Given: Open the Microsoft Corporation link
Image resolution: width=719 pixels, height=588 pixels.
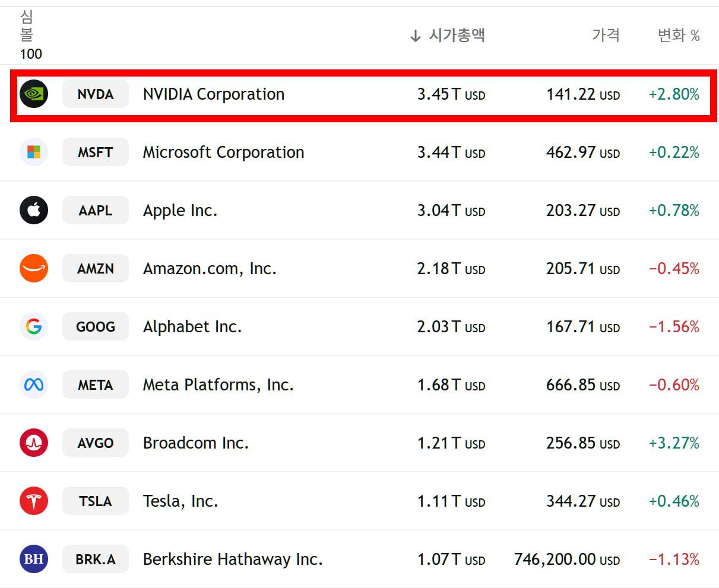Looking at the screenshot, I should pos(224,152).
